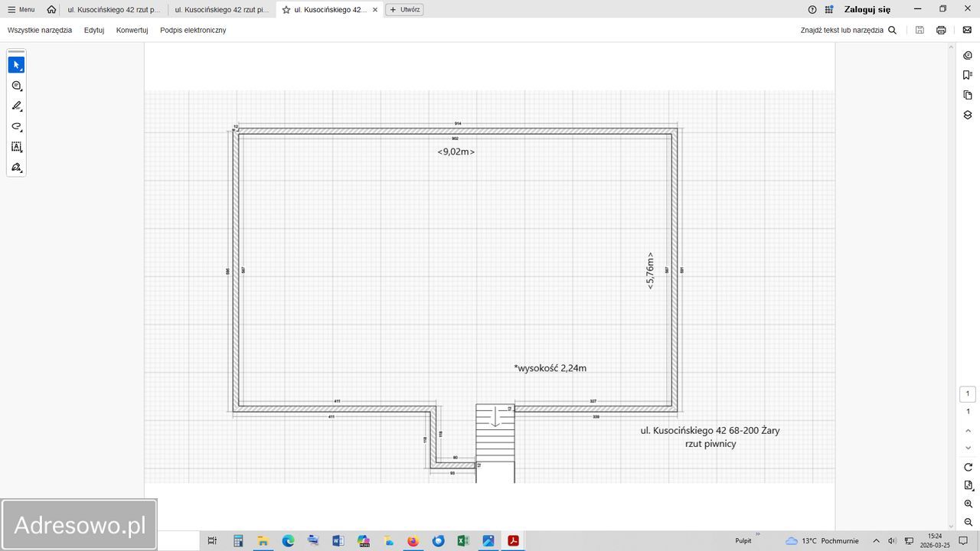The height and width of the screenshot is (551, 980).
Task: Print the document using printer icon
Action: [941, 31]
